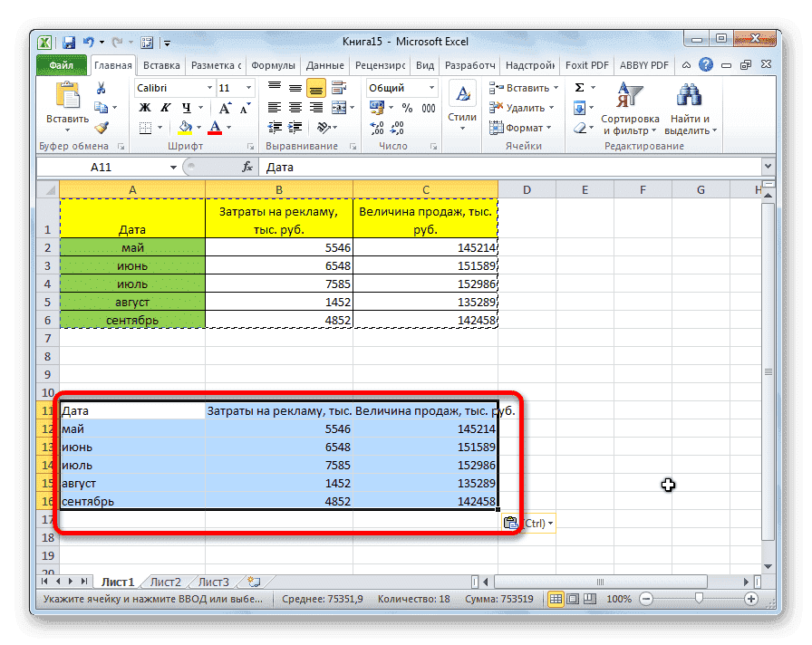Toggle underline formatting with the Ч icon
This screenshot has width=812, height=645.
[x=186, y=107]
